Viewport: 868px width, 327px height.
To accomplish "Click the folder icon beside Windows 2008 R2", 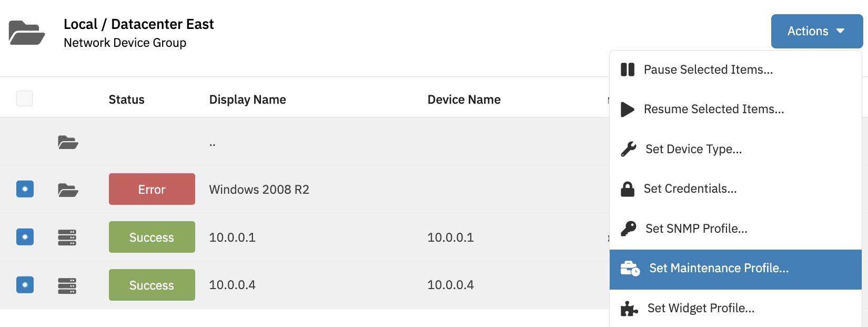I will coord(68,190).
